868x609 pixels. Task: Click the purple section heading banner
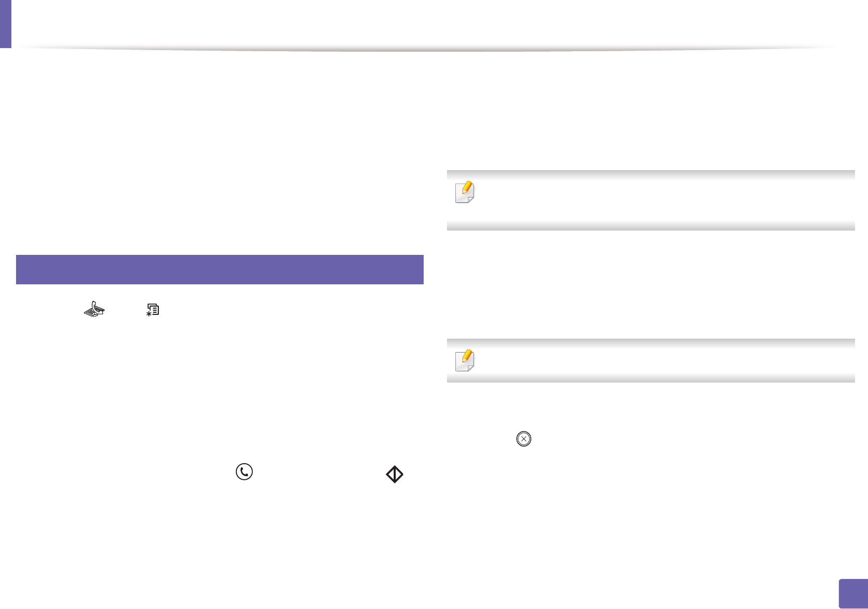(x=220, y=269)
